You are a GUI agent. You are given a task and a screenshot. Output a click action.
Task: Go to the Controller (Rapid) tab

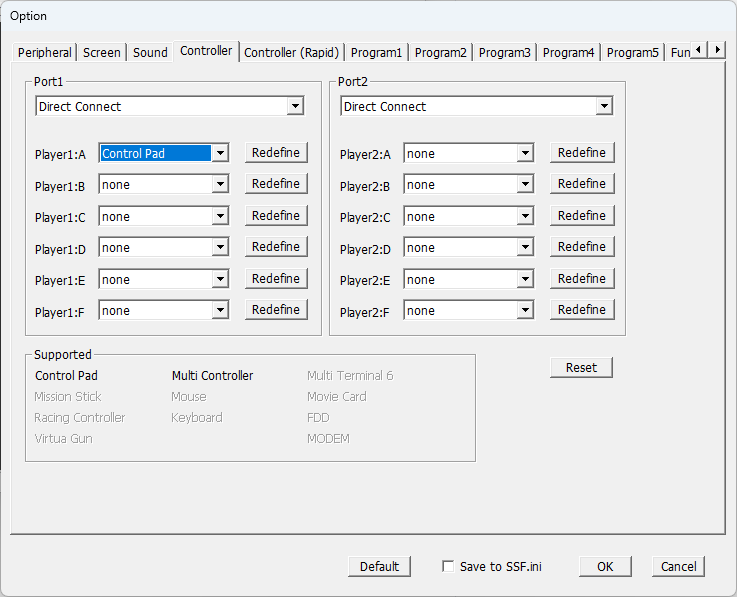[292, 52]
